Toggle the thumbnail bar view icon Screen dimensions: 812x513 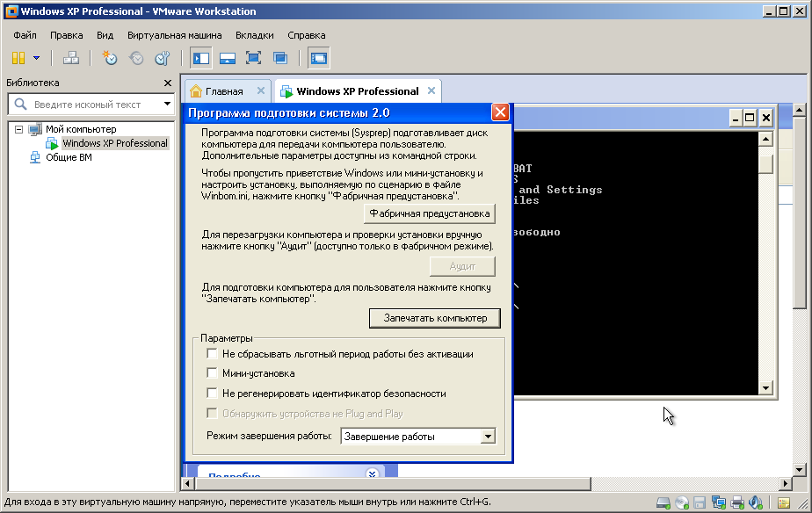coord(228,58)
